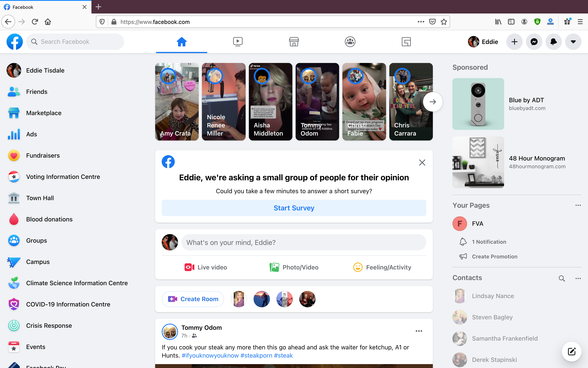Open the notifications bell
588x368 pixels.
[x=553, y=42]
